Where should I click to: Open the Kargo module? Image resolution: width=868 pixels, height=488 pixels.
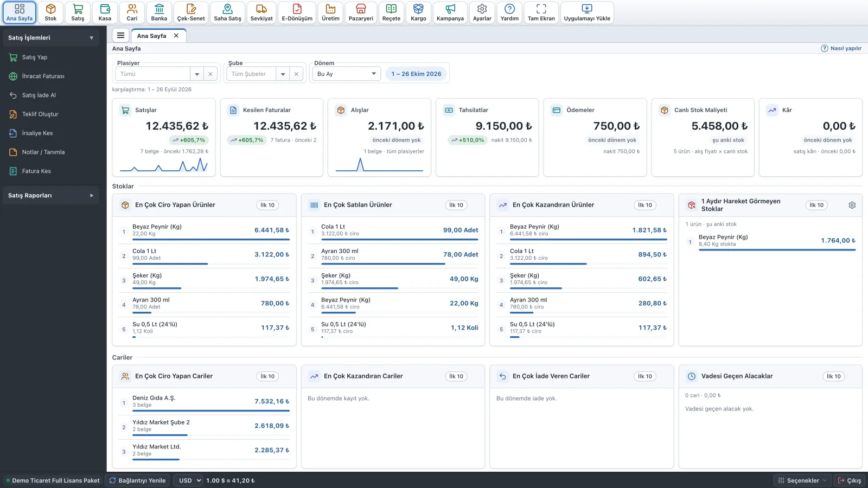[418, 12]
